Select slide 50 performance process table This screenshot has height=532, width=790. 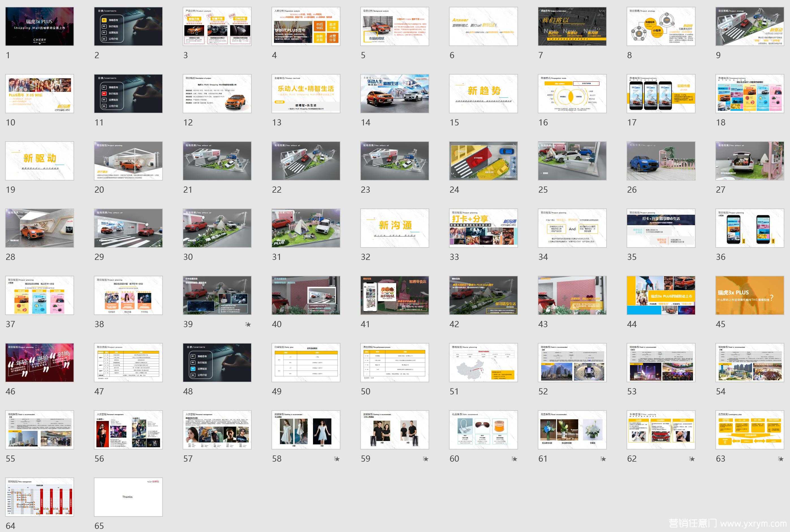(x=395, y=362)
